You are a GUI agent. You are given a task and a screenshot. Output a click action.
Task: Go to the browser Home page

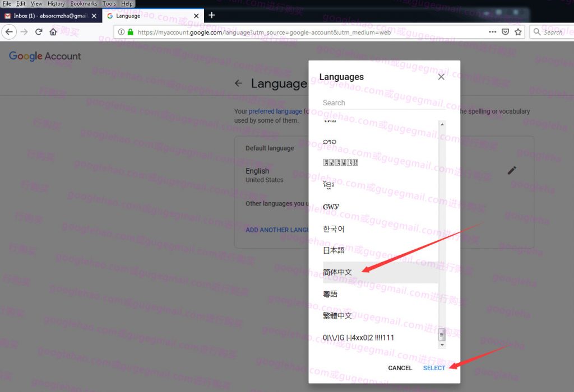pos(53,32)
